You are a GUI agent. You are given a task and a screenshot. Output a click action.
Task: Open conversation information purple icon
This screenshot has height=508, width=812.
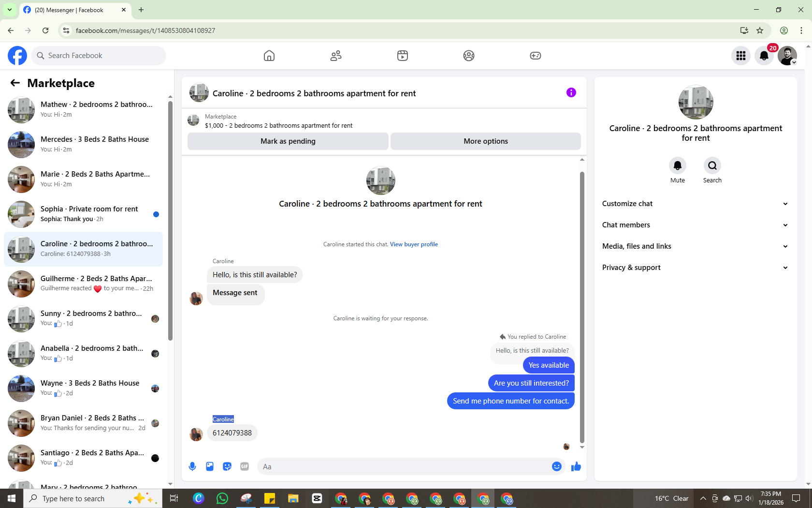pyautogui.click(x=571, y=92)
